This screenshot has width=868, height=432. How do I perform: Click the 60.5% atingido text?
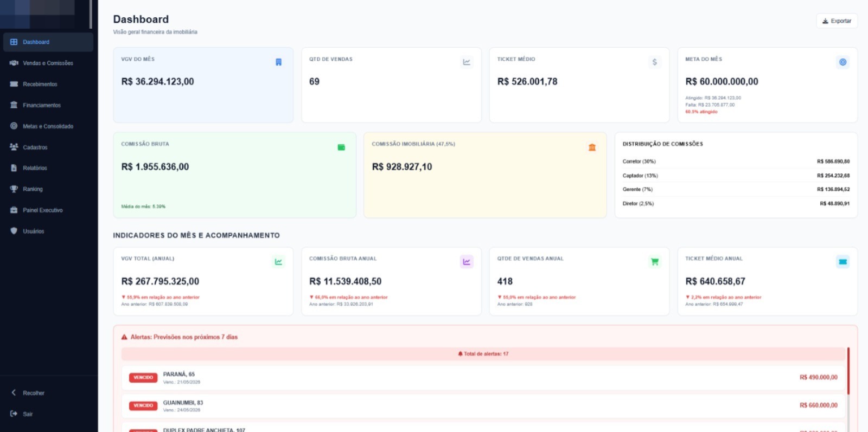click(701, 112)
